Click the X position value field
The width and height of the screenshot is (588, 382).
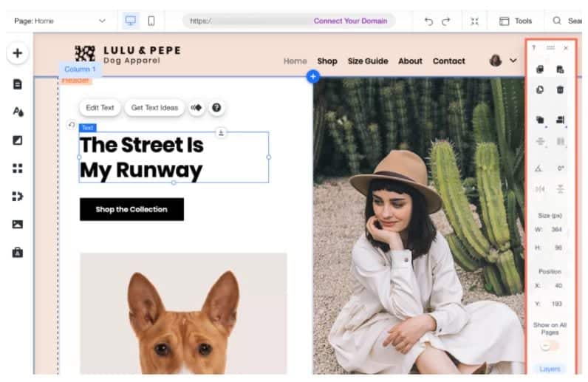[558, 285]
